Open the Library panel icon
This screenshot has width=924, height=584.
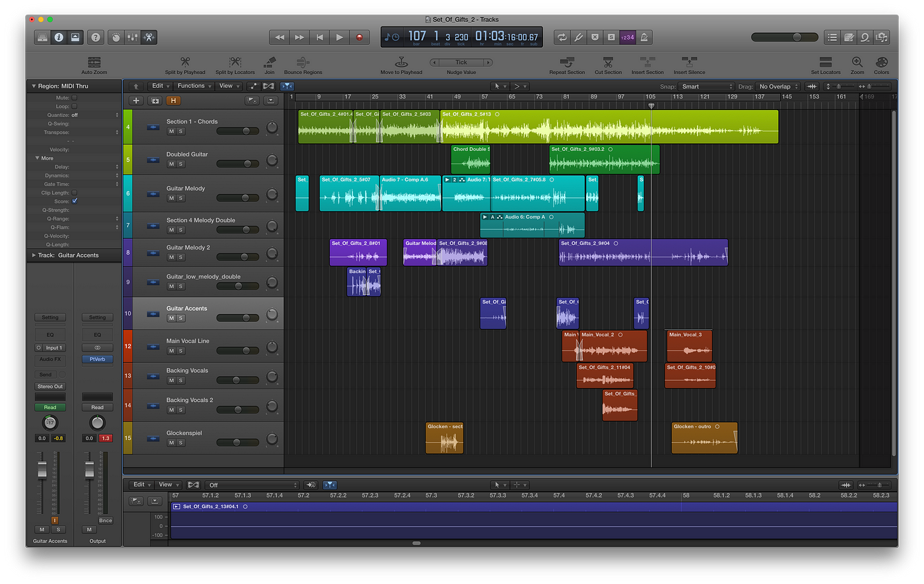coord(42,38)
